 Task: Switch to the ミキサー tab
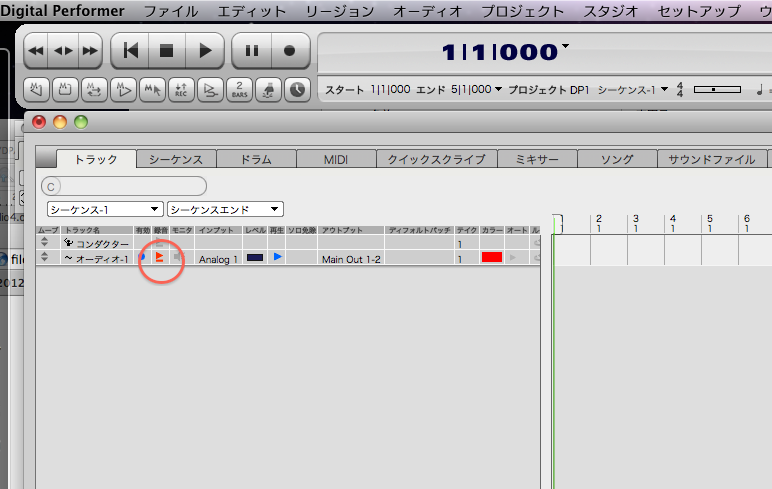pos(537,159)
